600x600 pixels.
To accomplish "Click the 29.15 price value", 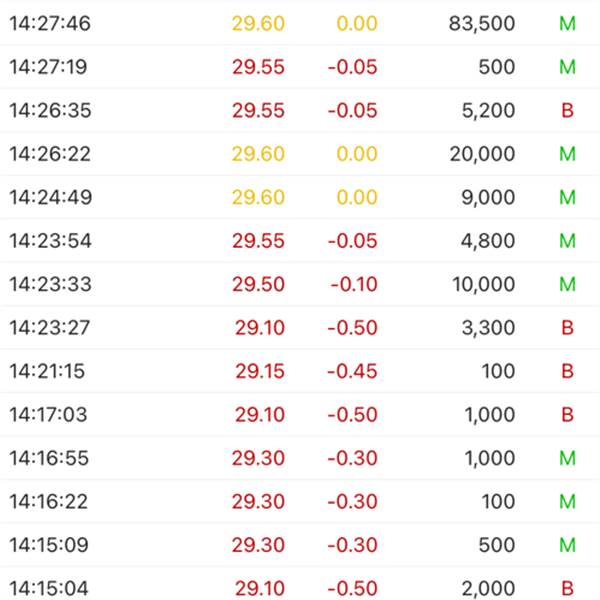I will tap(260, 371).
